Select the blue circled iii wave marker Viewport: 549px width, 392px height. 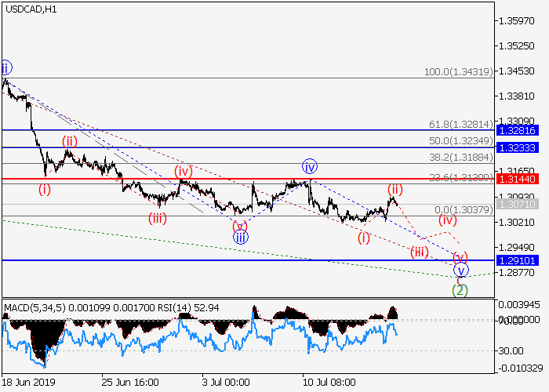coord(241,236)
